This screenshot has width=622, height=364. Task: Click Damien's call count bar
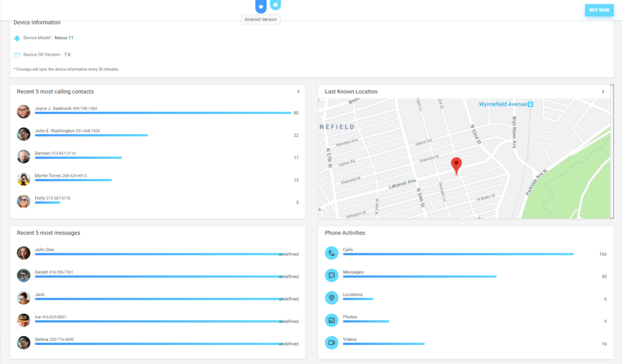coord(78,158)
